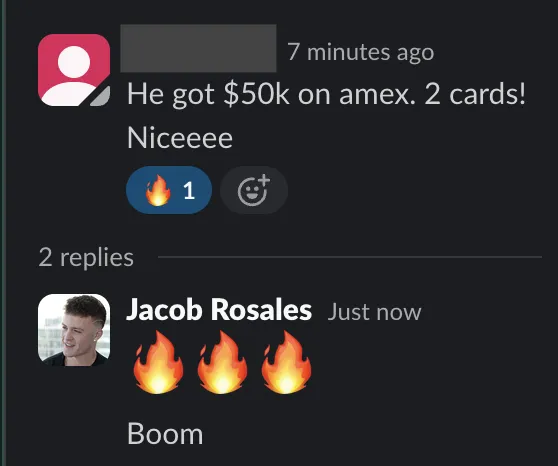Click the redacted sender name block

coord(198,48)
